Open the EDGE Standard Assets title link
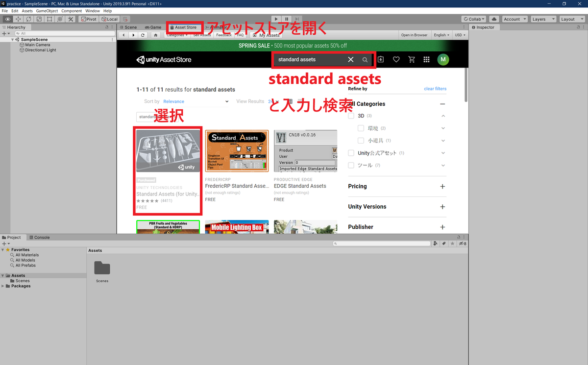Viewport: 588px width, 365px height. pyautogui.click(x=300, y=186)
